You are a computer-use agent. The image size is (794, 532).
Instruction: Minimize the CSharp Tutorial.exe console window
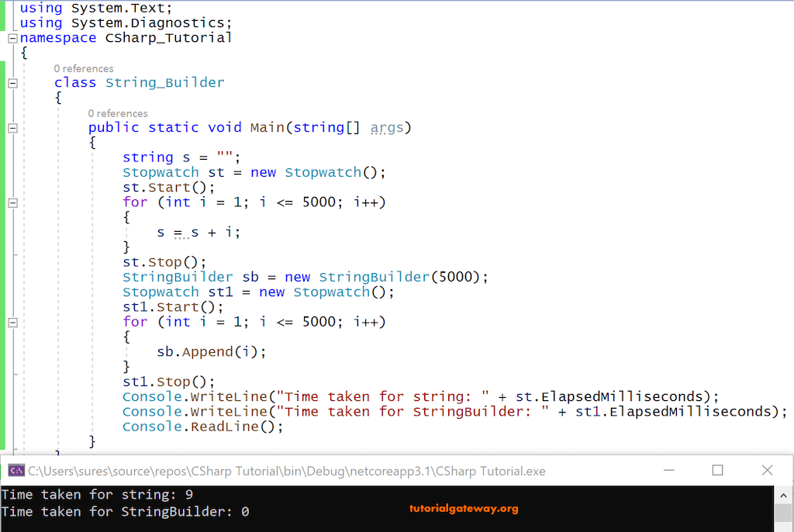click(668, 470)
